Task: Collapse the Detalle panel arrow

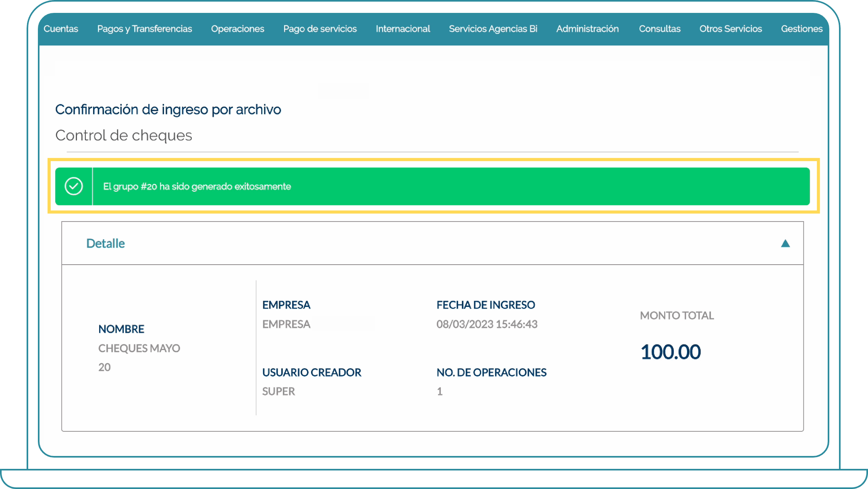Action: (785, 243)
